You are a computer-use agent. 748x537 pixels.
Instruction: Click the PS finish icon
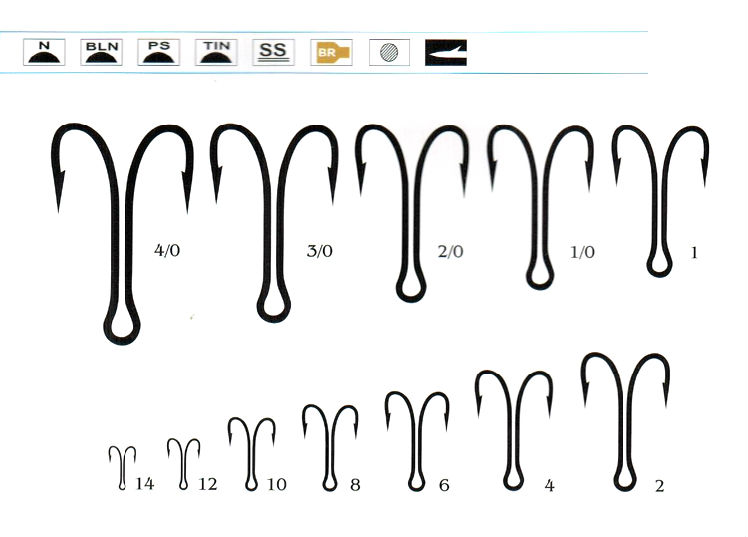click(159, 52)
